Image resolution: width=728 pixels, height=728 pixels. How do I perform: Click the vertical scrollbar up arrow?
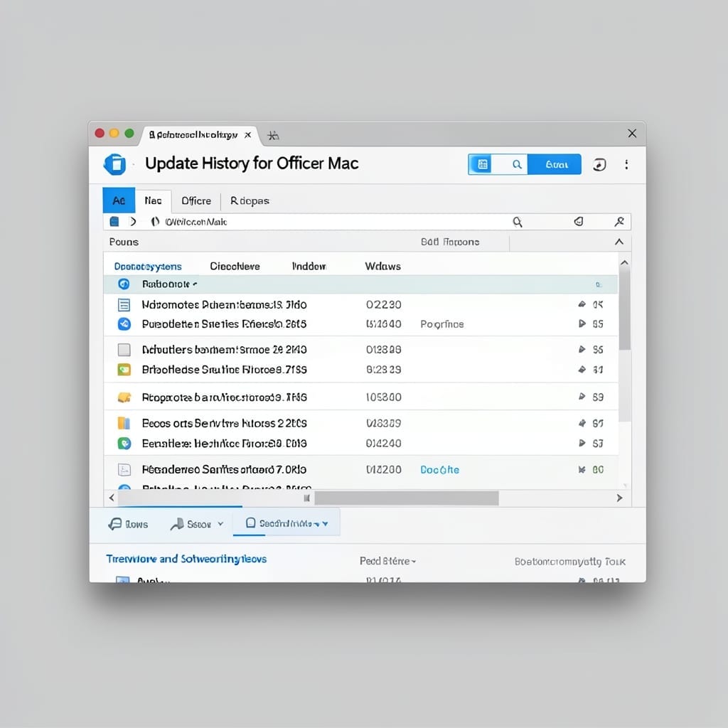[625, 262]
